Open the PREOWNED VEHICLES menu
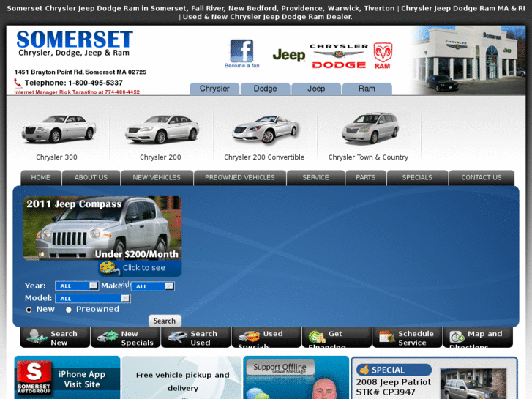Viewport: 532px width, 399px height. (240, 178)
